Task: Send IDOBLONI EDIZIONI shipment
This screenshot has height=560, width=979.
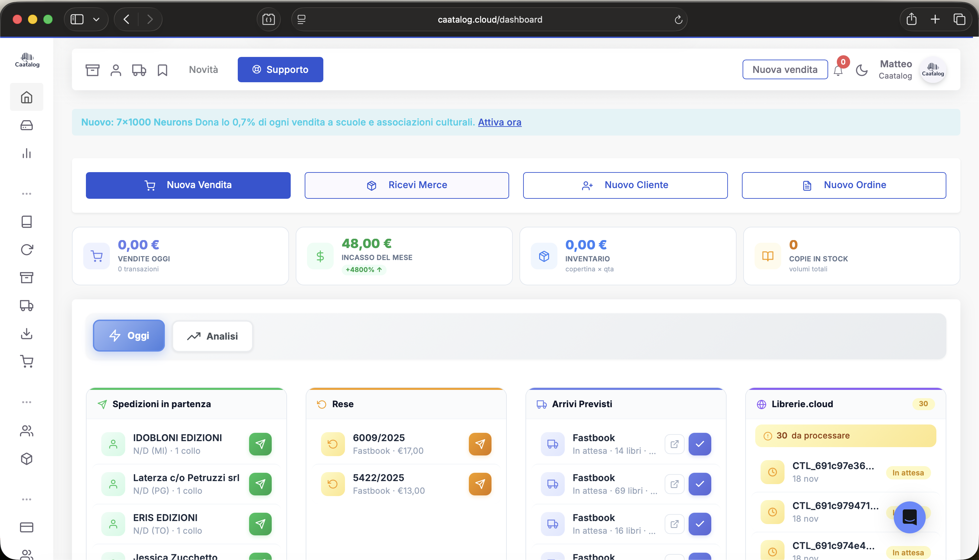Action: tap(260, 444)
